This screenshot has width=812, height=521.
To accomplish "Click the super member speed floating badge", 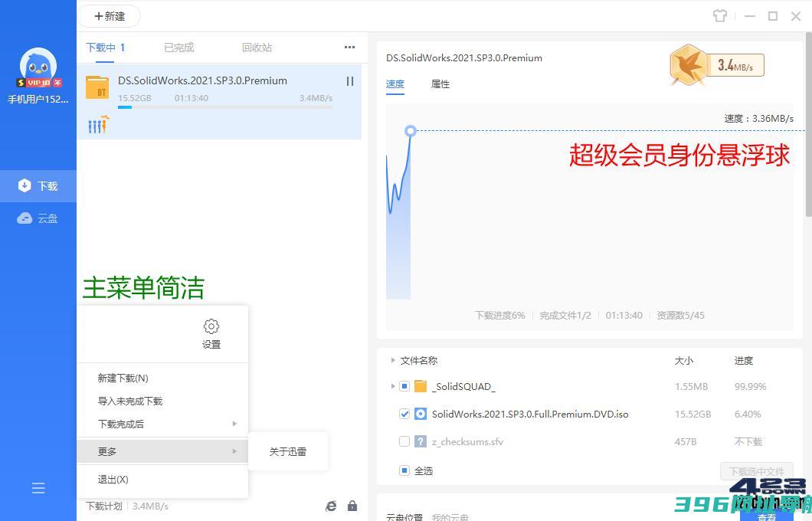I will pyautogui.click(x=716, y=65).
